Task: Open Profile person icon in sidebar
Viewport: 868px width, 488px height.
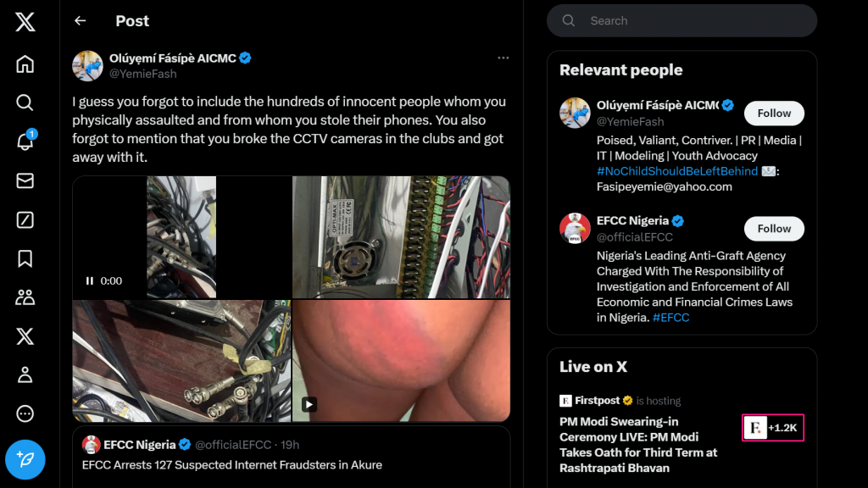Action: [x=25, y=374]
